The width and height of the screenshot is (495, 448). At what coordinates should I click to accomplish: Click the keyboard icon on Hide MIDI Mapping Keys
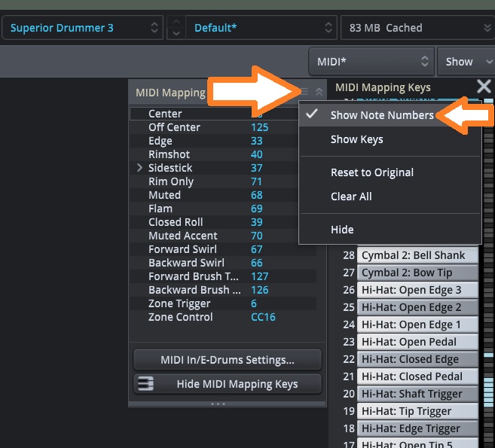145,384
